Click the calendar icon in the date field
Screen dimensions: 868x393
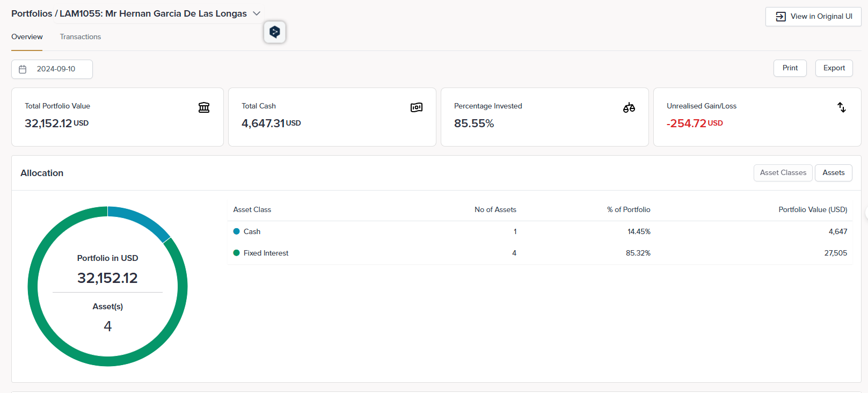[x=23, y=69]
